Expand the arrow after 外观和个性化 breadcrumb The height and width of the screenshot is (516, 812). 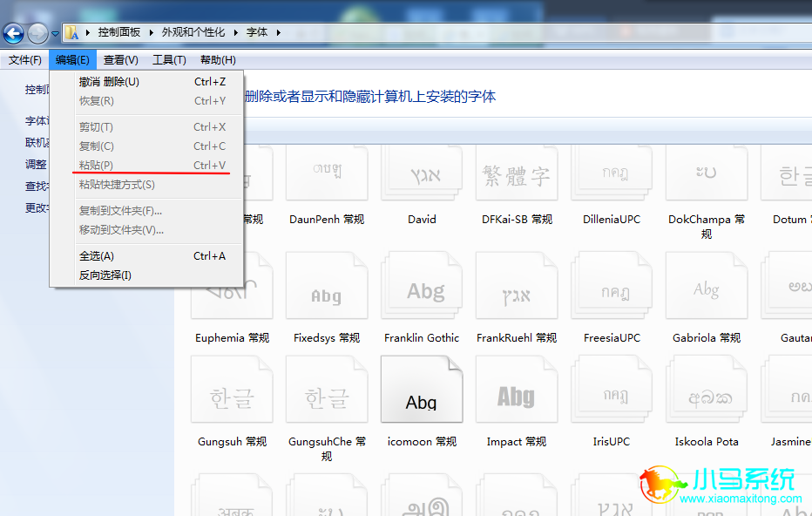(235, 32)
